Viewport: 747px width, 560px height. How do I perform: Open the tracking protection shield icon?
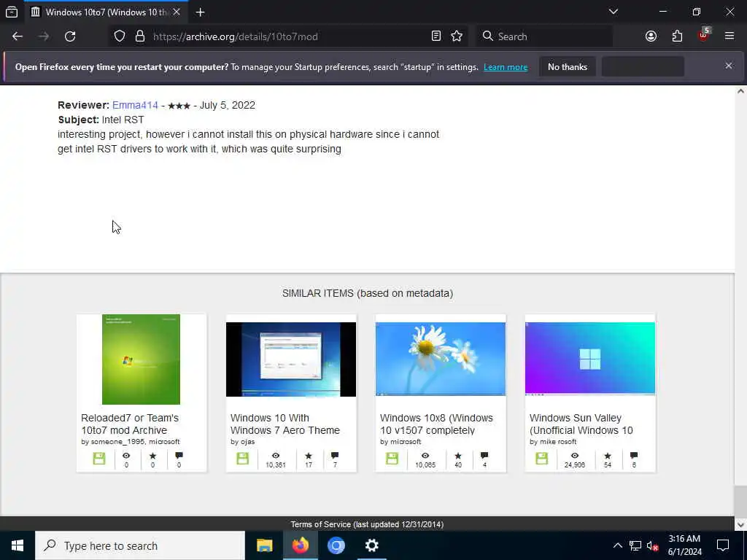120,36
